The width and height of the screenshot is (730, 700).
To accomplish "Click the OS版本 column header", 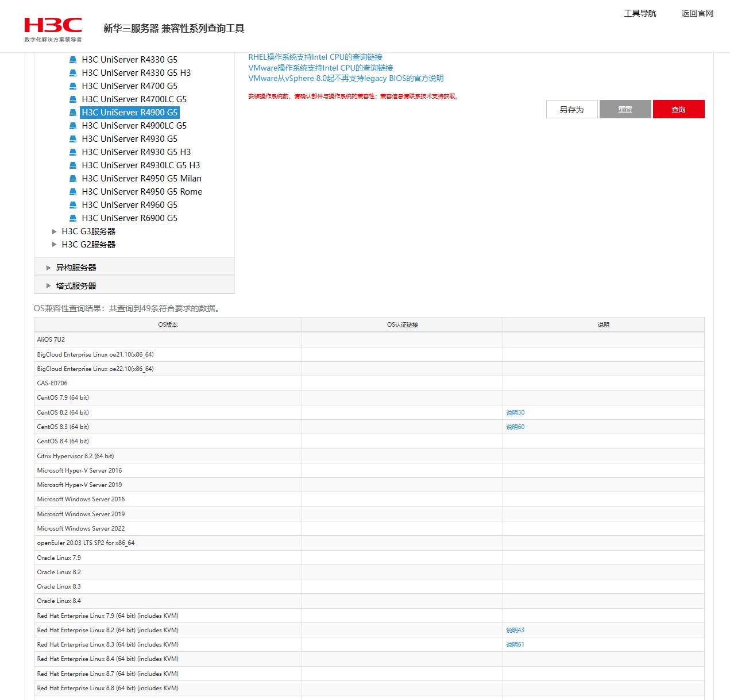I will click(x=168, y=324).
